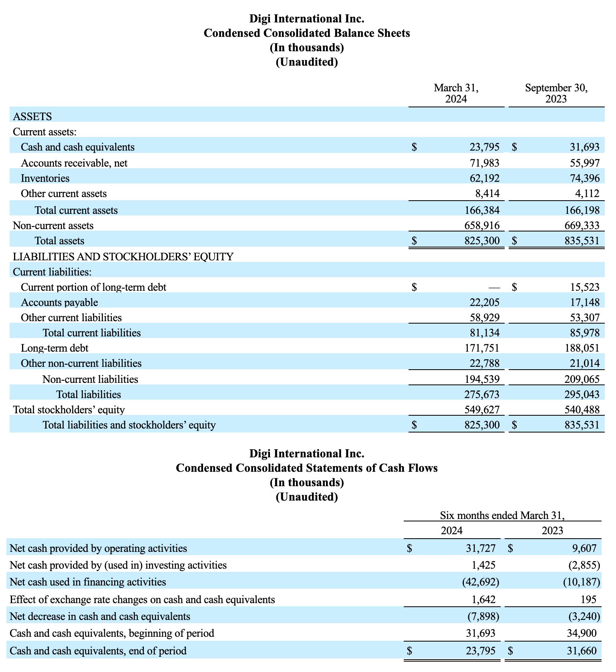
Task: Select the 'Other non-current liabilities' label
Action: 81,363
